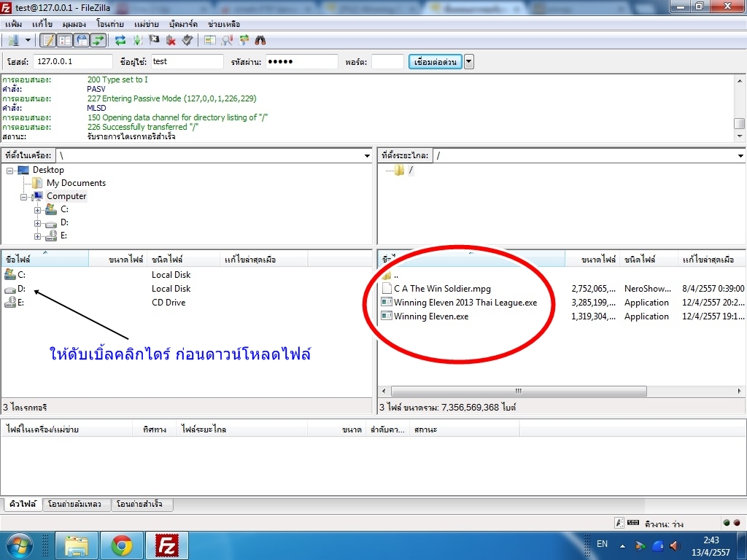Focus the password field
The width and height of the screenshot is (747, 560).
coord(301,61)
